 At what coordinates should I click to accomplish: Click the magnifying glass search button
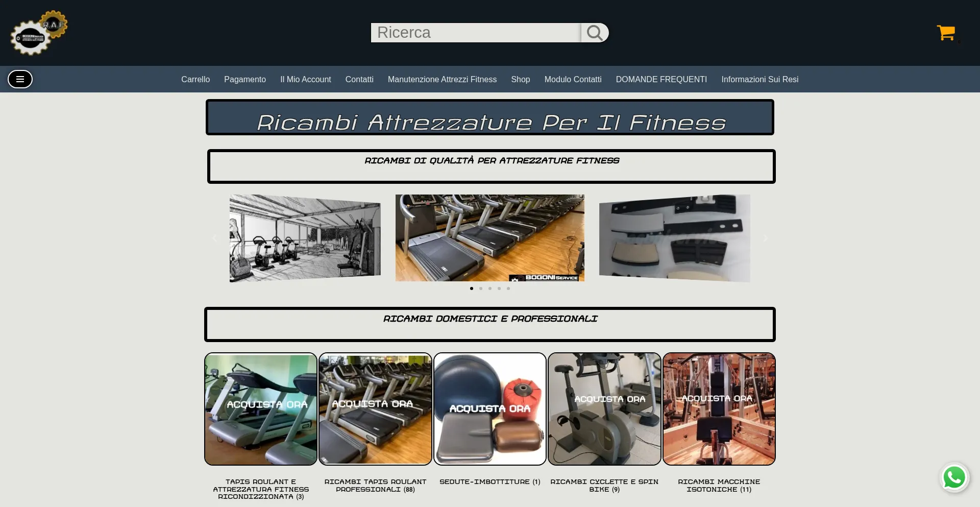(595, 33)
